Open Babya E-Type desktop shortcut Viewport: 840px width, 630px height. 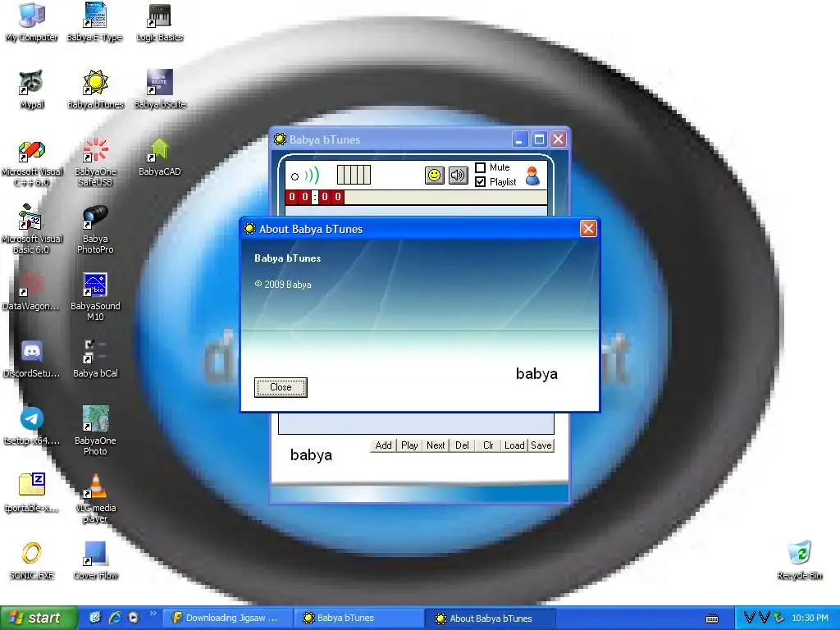(95, 22)
